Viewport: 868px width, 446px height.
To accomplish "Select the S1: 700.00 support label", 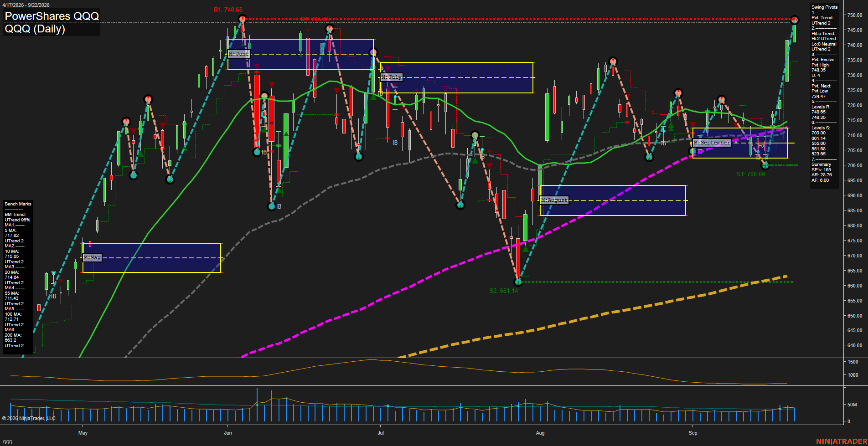I will click(751, 174).
